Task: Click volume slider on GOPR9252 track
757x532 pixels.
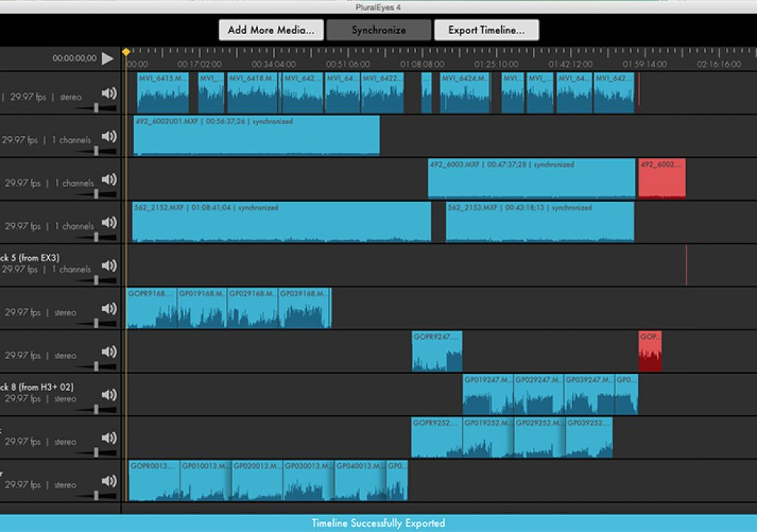Action: [x=97, y=453]
